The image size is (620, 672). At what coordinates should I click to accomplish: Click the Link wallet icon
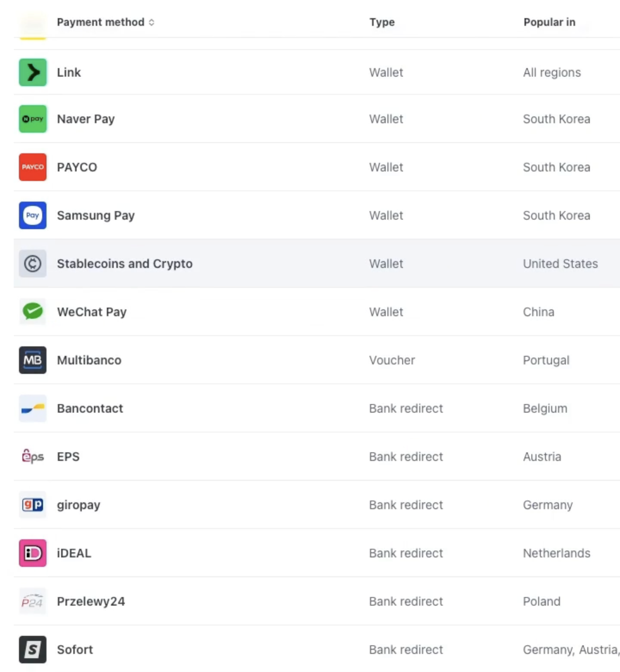(x=33, y=72)
